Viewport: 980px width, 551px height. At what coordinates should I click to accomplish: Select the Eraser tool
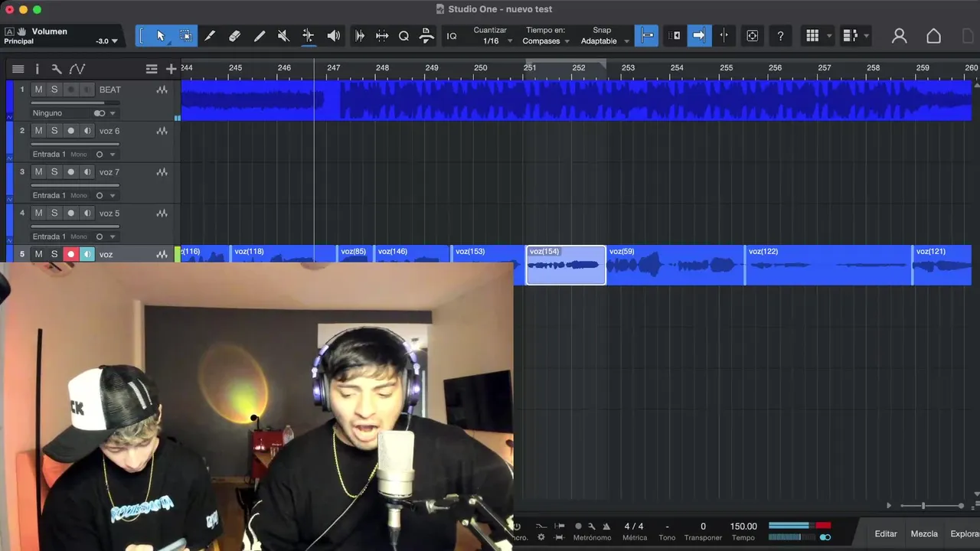[x=235, y=36]
